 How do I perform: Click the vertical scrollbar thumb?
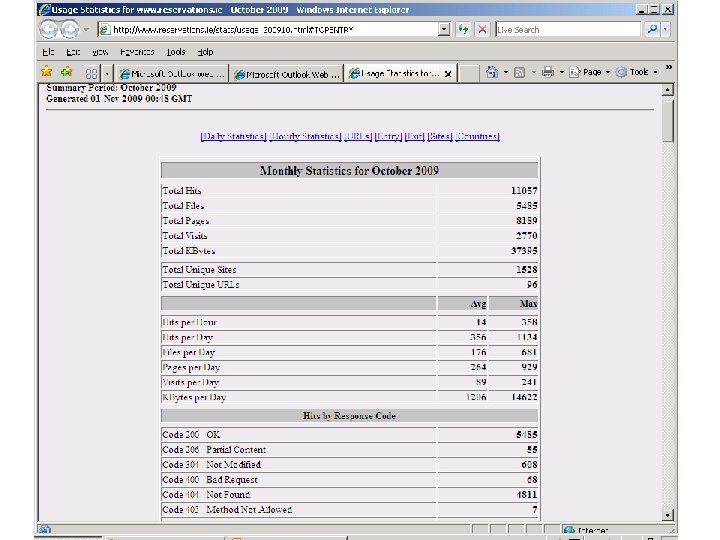[x=668, y=120]
